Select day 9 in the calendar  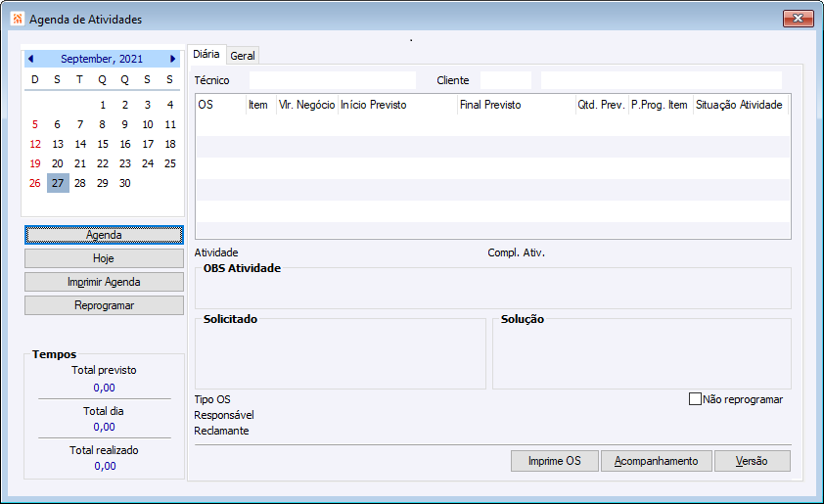[124, 124]
